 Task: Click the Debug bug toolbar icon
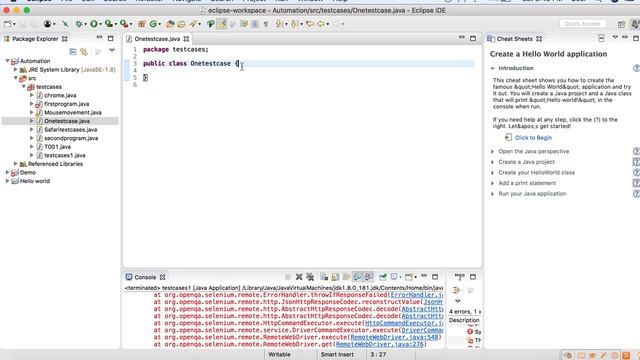tap(79, 24)
